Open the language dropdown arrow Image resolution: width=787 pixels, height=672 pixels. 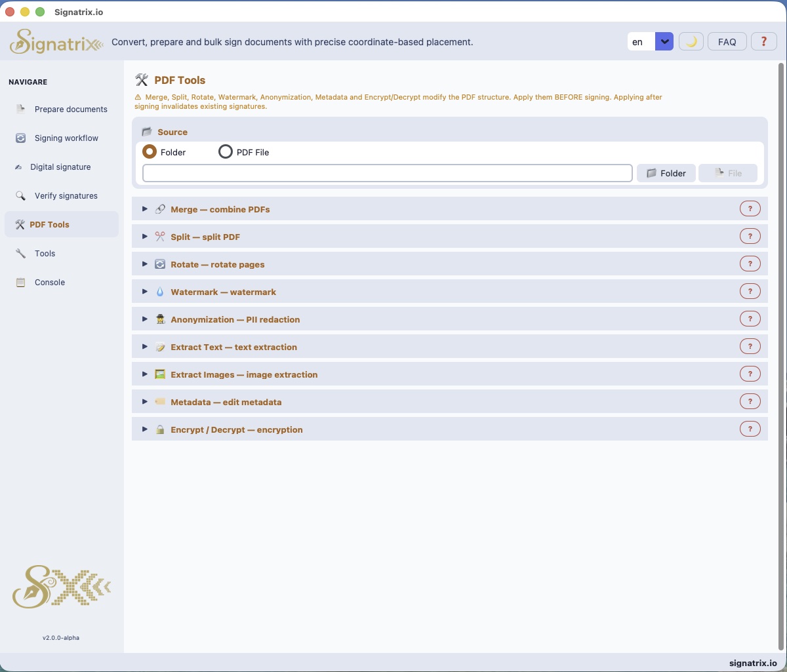664,41
